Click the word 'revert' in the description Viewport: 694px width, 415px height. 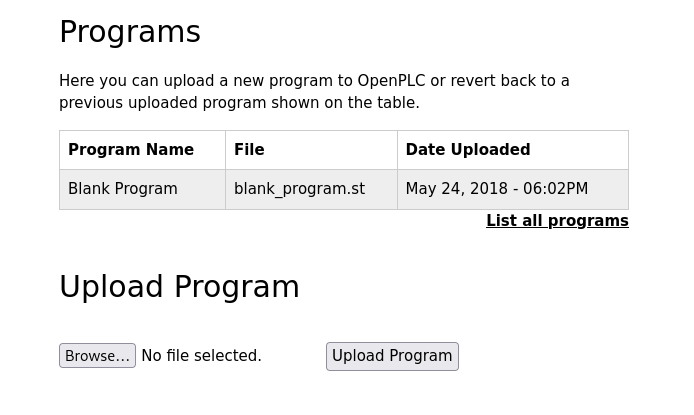(x=472, y=81)
